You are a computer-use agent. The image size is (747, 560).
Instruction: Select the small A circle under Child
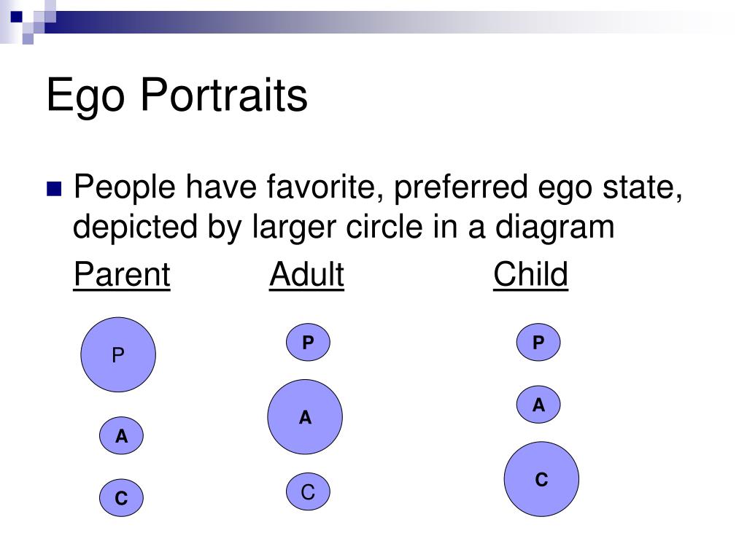[538, 404]
